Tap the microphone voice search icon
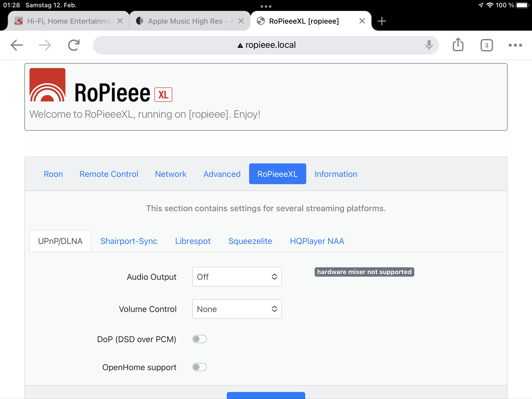Screen dimensions: 532x399 click(x=429, y=45)
